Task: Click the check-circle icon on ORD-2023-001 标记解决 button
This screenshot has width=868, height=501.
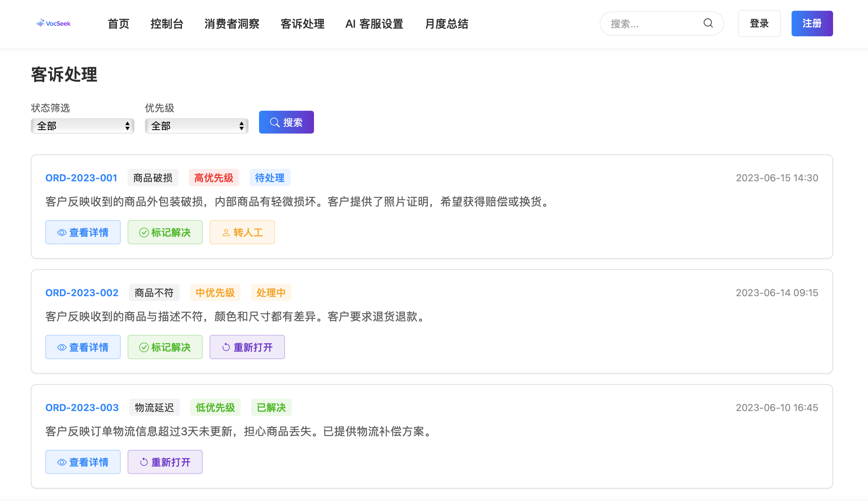Action: 144,233
